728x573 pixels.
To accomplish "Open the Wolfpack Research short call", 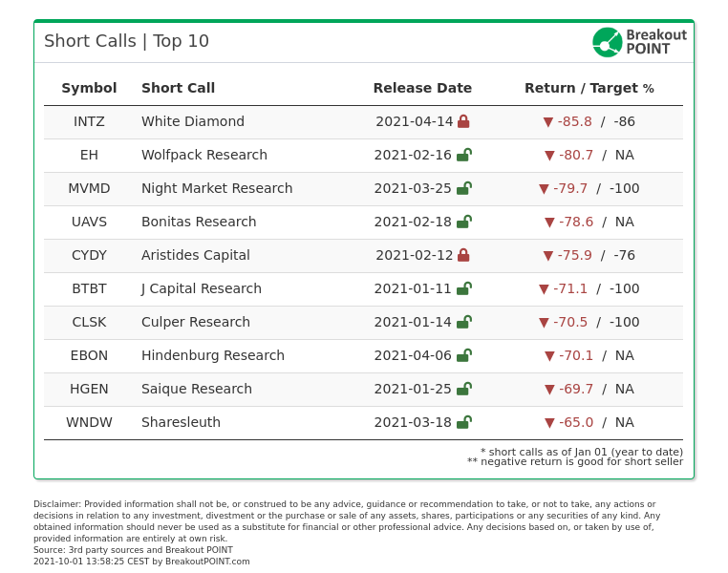I will [x=204, y=155].
